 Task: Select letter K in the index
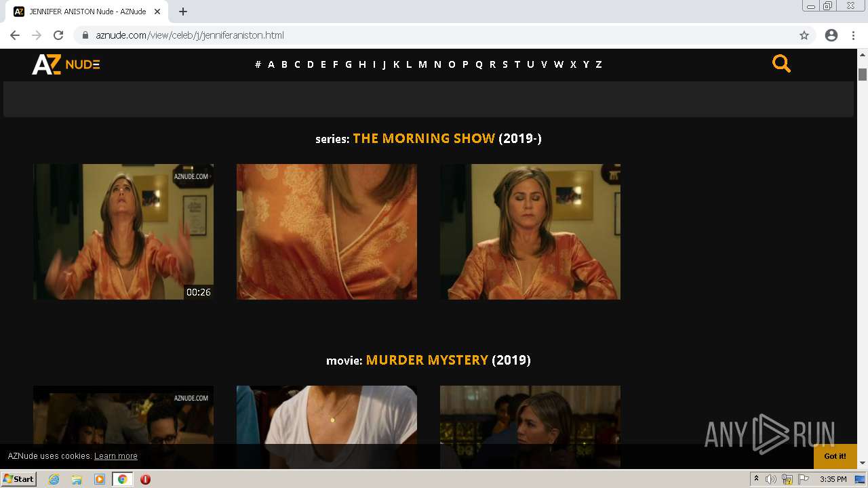[397, 64]
